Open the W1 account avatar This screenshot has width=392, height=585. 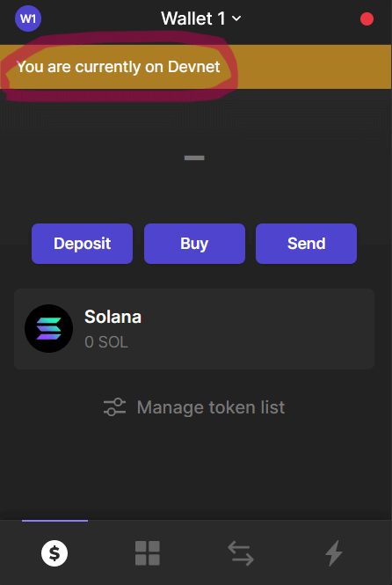coord(28,18)
